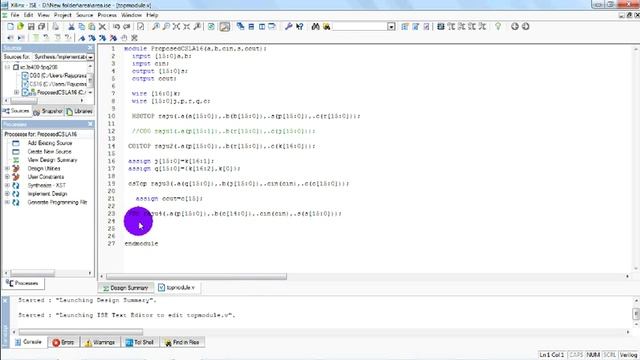The width and height of the screenshot is (640, 360).
Task: Select the ProposedCSLA16 source in tree
Action: pyautogui.click(x=61, y=93)
